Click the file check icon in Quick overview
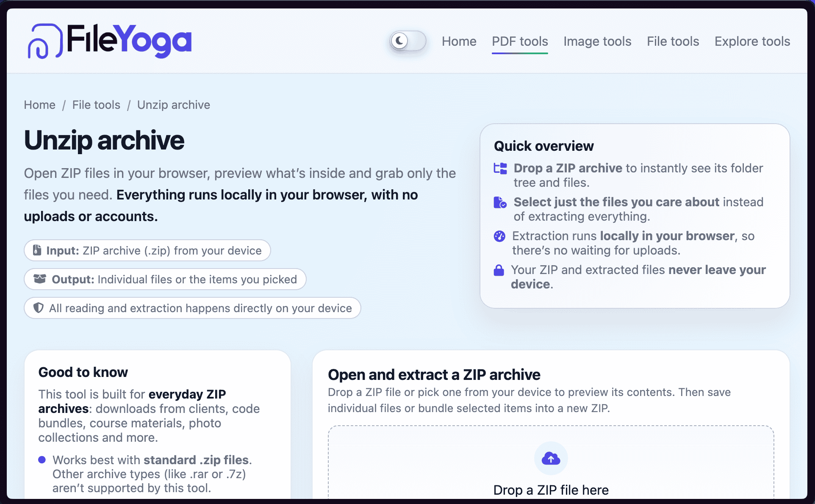815x504 pixels. (x=500, y=202)
